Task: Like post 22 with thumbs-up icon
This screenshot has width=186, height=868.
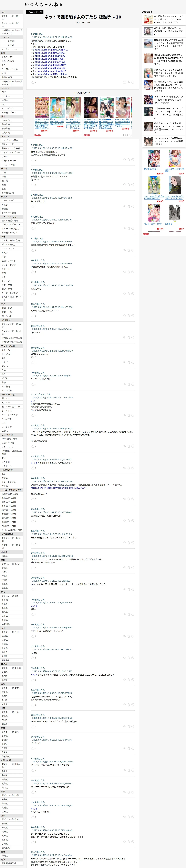Action: click(33, 446)
